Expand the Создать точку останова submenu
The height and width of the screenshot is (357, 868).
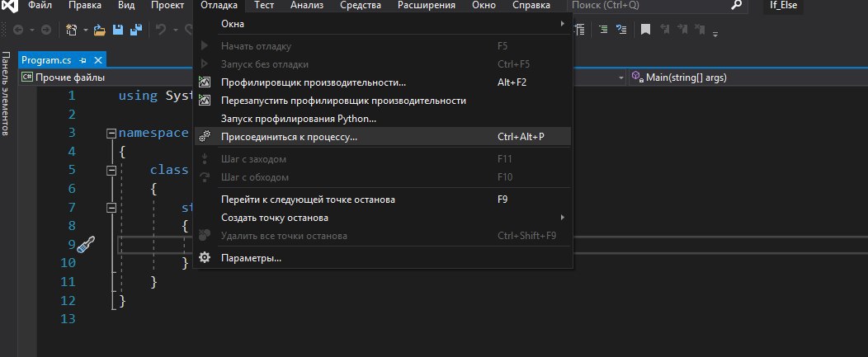tap(383, 218)
